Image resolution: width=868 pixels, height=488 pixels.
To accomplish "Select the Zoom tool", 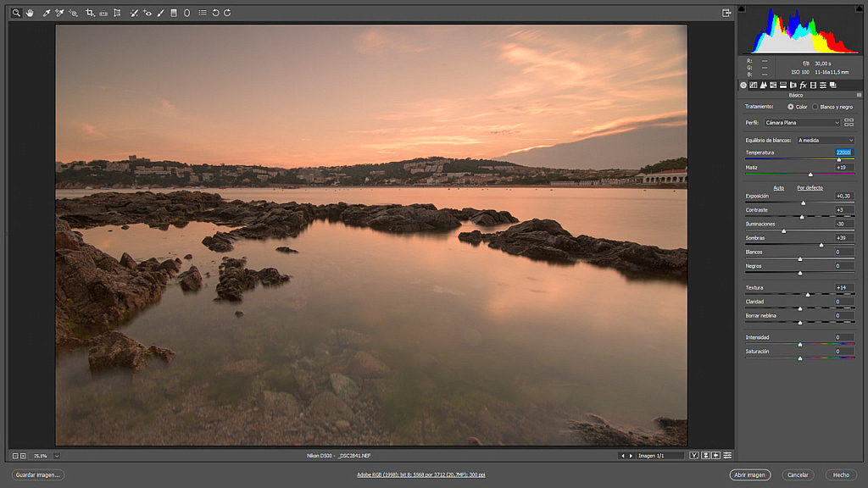I will (x=16, y=13).
